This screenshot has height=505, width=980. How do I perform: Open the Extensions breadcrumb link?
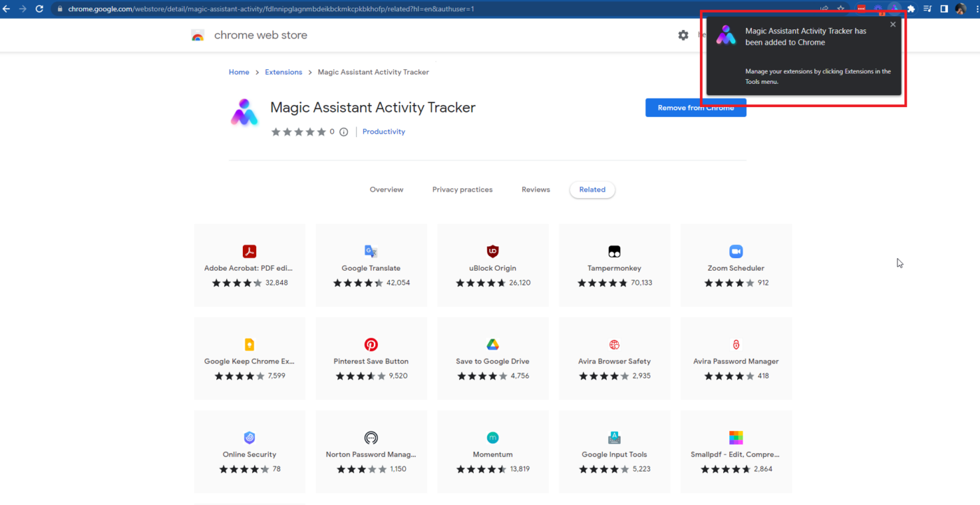click(x=283, y=72)
